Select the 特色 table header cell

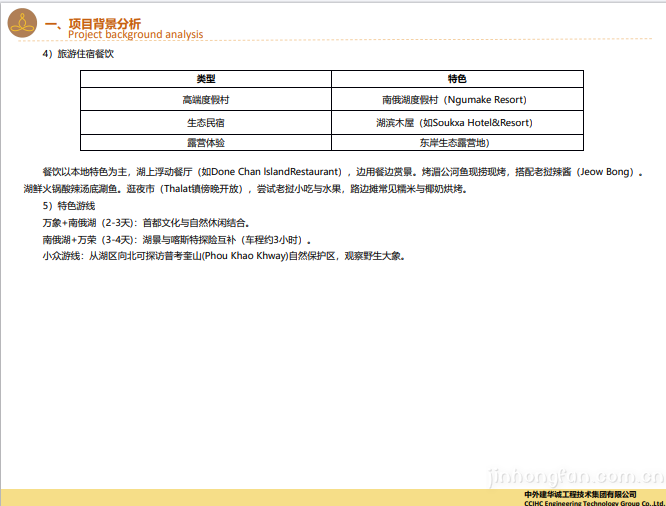point(457,79)
